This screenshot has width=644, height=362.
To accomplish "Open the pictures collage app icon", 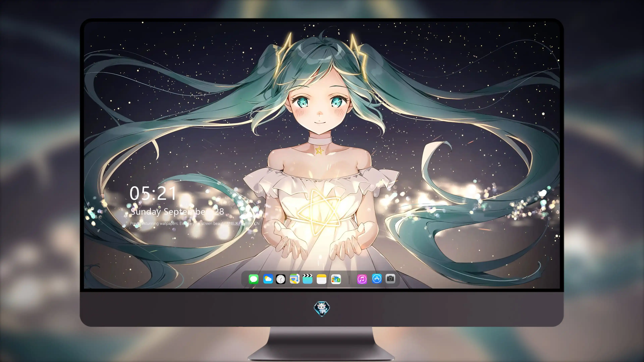I will [336, 279].
